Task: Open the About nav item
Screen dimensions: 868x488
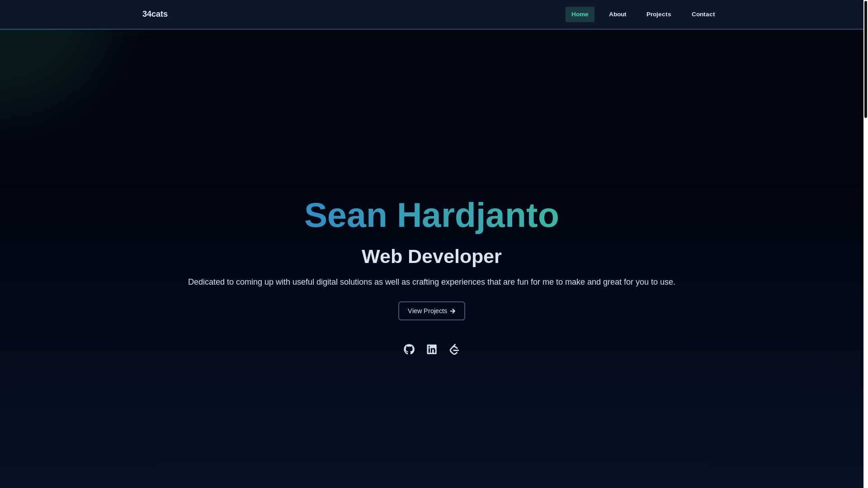Action: point(618,14)
